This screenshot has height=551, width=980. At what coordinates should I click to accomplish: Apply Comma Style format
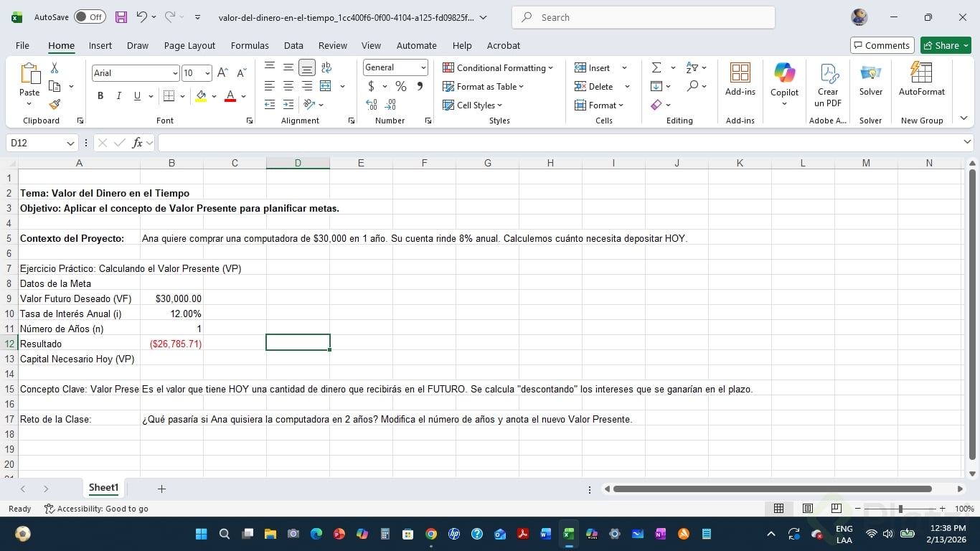420,86
